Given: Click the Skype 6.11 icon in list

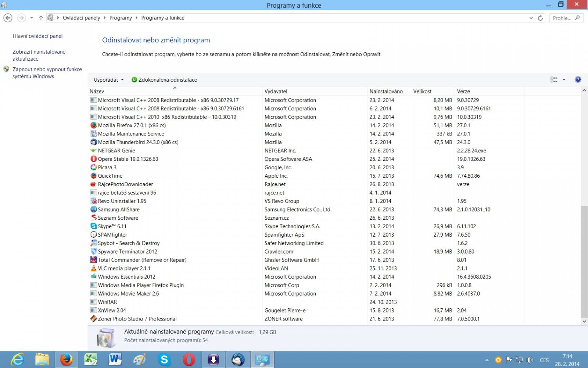Looking at the screenshot, I should pyautogui.click(x=94, y=226).
